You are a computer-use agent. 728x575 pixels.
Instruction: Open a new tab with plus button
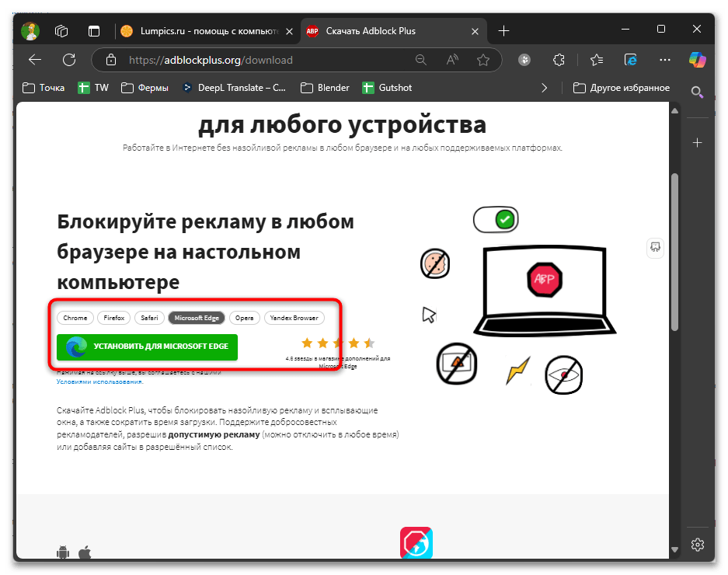(x=503, y=31)
